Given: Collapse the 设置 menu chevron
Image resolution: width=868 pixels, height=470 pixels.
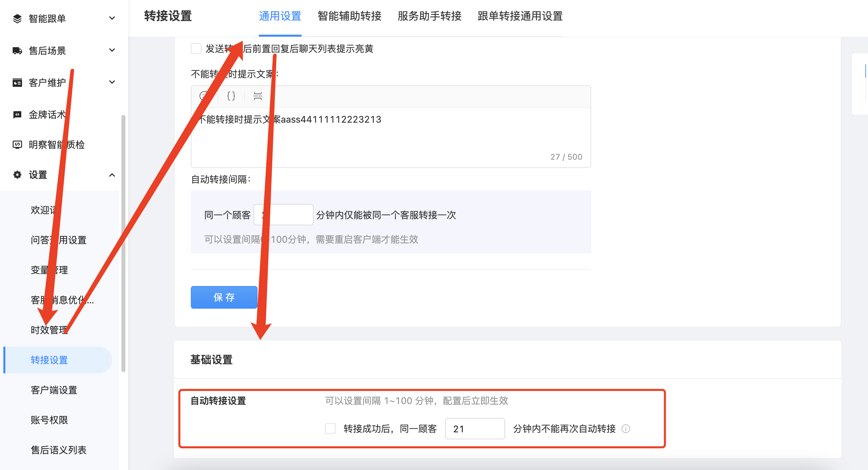Looking at the screenshot, I should click(x=112, y=175).
